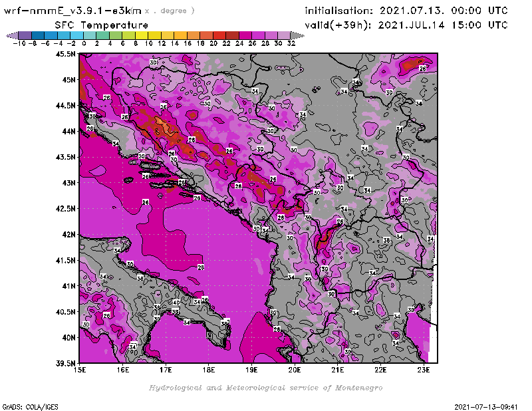Click the '20E' longitude label
Image resolution: width=532 pixels, height=411 pixels.
pos(295,370)
